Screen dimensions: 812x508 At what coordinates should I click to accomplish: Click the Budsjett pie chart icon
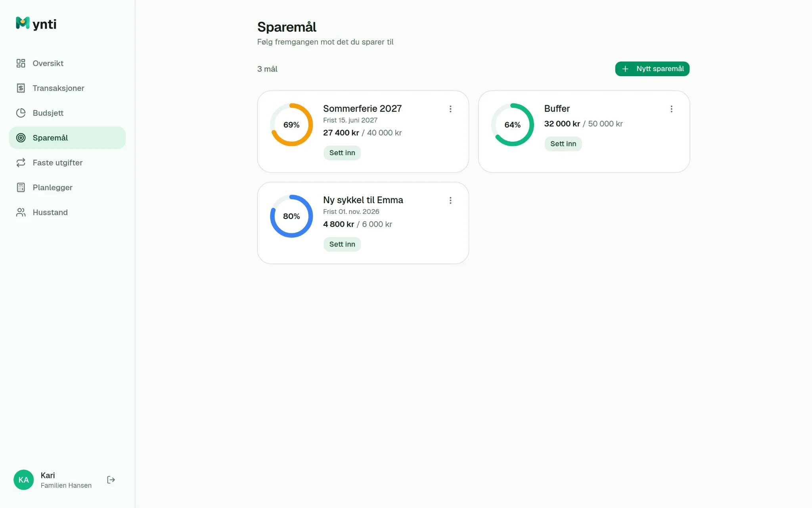pos(21,113)
